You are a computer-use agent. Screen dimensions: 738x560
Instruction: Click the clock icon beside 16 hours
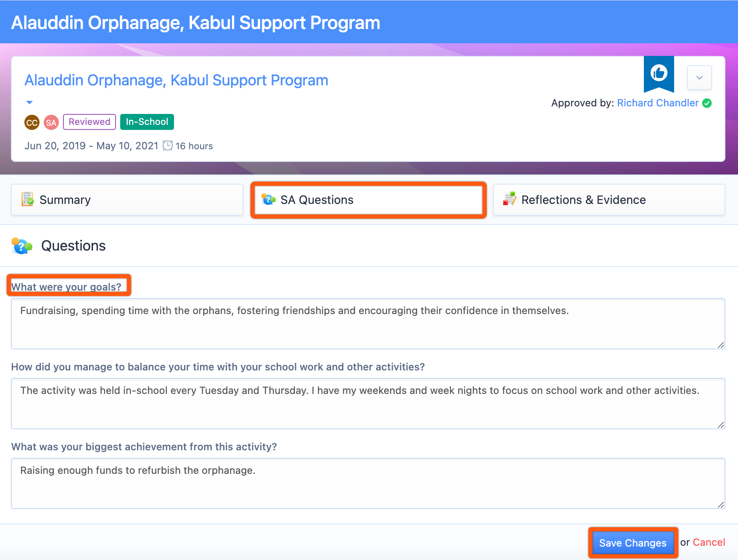tap(168, 145)
